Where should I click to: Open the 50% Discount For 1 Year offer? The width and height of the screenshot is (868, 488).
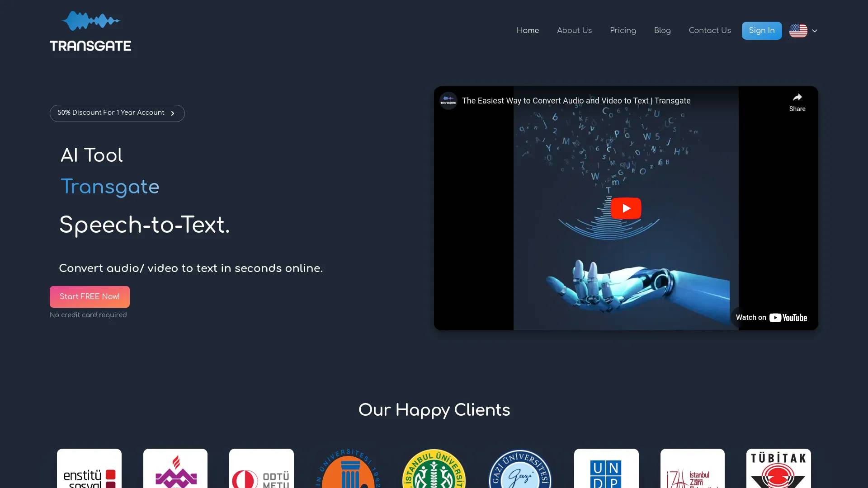coord(117,113)
